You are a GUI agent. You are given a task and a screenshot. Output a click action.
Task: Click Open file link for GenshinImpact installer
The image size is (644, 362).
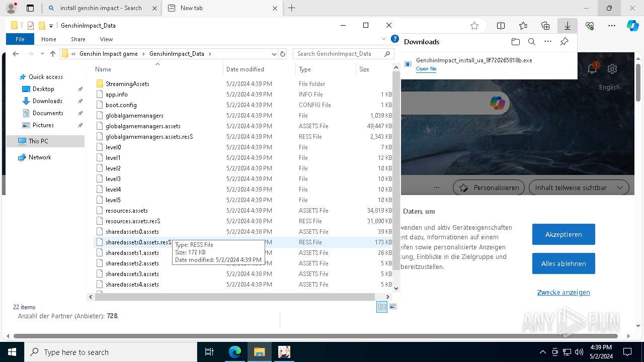tap(426, 69)
